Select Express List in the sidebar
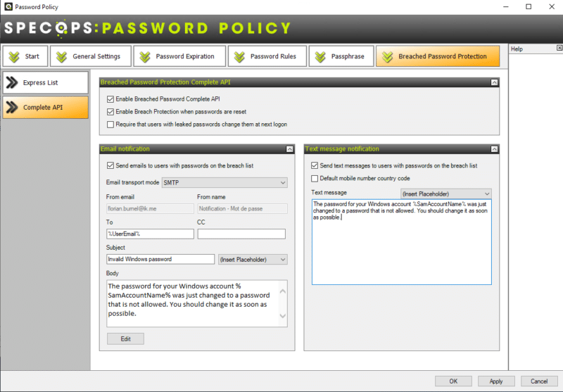Screen dimensions: 563x392 pos(46,82)
